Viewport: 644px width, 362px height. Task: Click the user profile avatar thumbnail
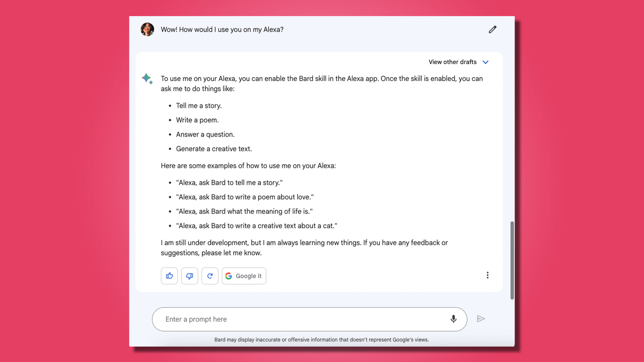tap(147, 29)
